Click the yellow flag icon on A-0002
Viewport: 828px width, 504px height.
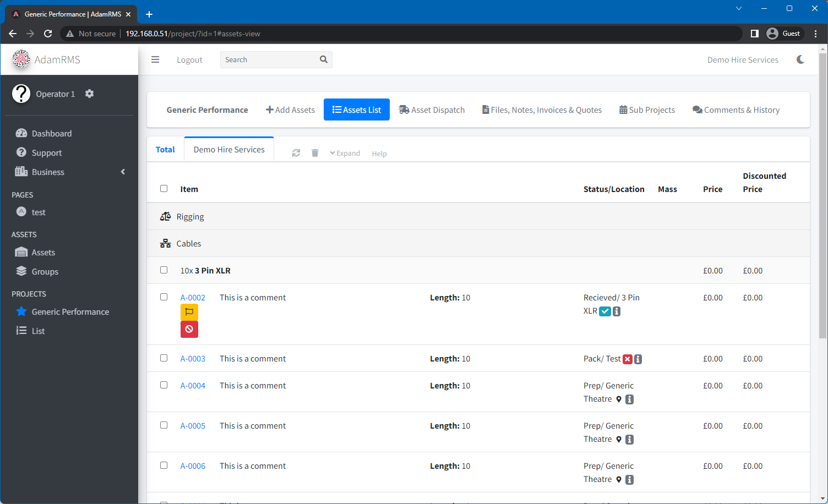click(x=189, y=312)
